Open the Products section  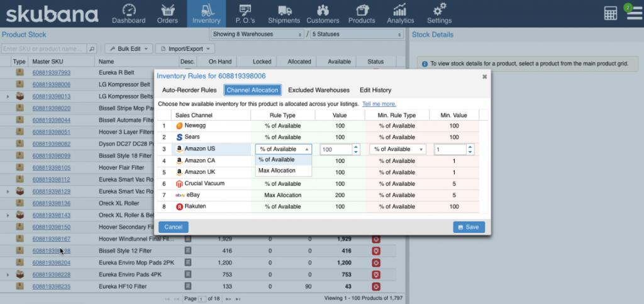pyautogui.click(x=362, y=14)
